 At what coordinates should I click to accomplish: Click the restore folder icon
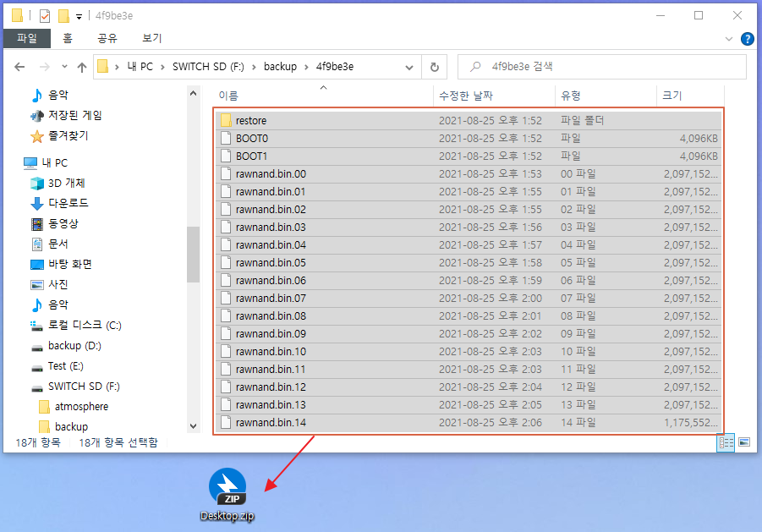(226, 120)
